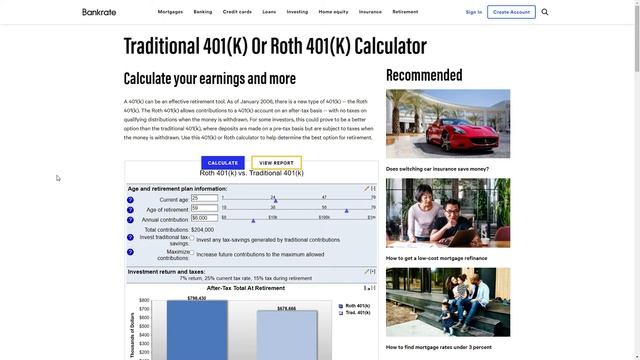Open Insurance menu
This screenshot has height=360, width=640.
tap(370, 12)
